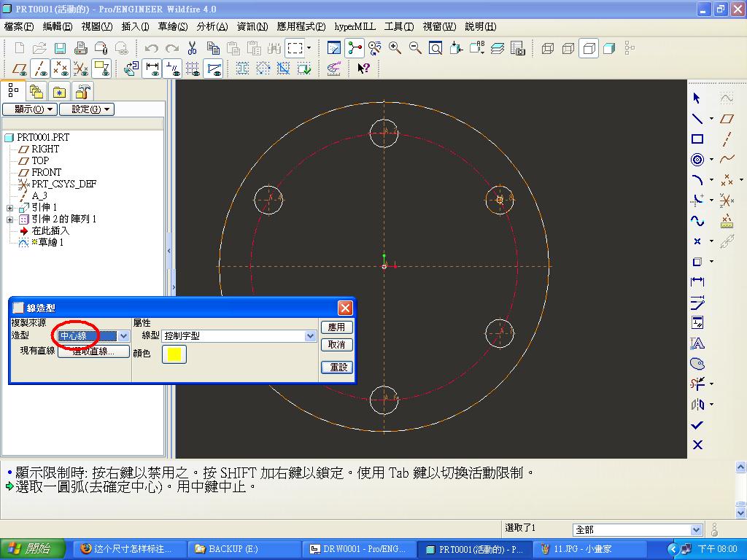The image size is (747, 560).
Task: Select the Spline sketch tool
Action: 697,221
